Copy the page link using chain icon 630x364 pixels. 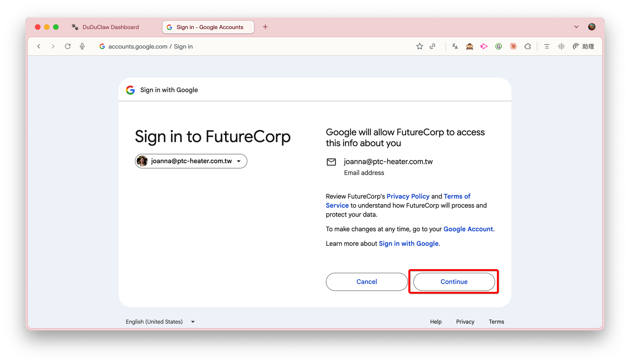(432, 46)
